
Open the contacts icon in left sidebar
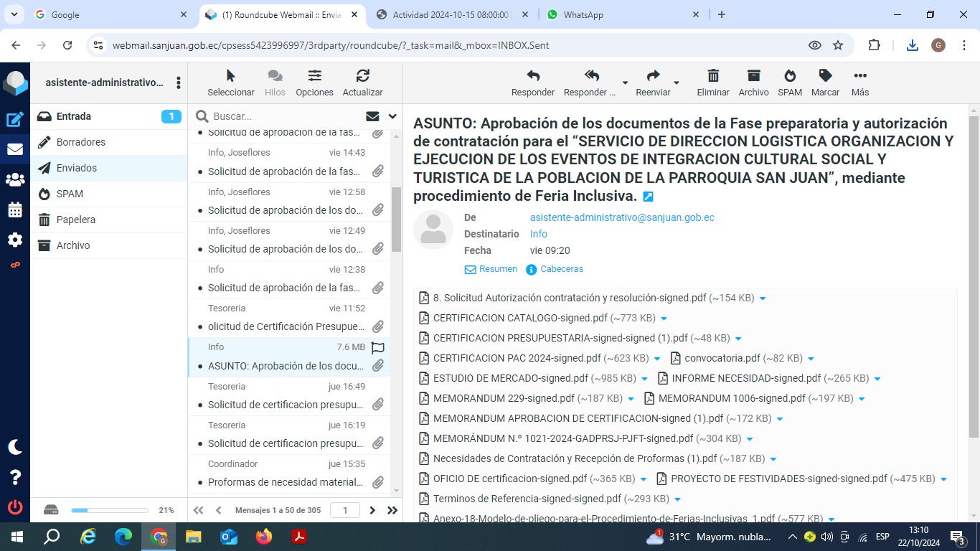[15, 180]
